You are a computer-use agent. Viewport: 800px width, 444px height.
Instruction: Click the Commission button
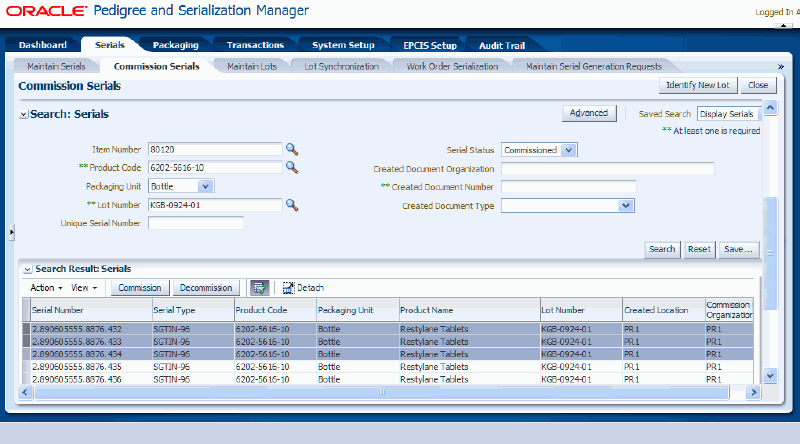tap(140, 288)
